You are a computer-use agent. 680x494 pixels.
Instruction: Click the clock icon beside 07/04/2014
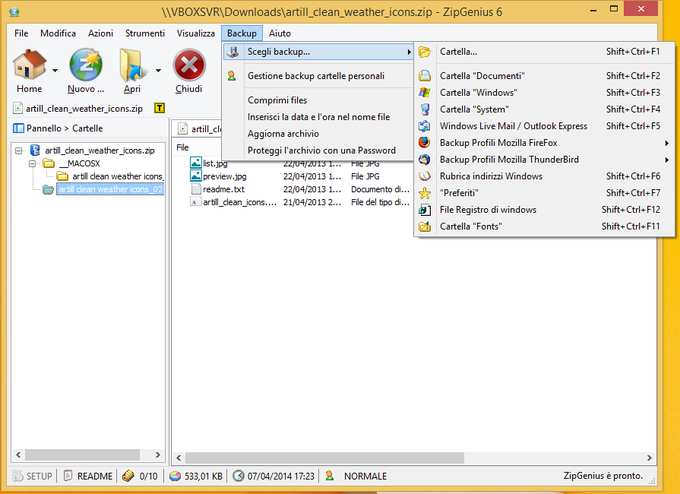(238, 476)
